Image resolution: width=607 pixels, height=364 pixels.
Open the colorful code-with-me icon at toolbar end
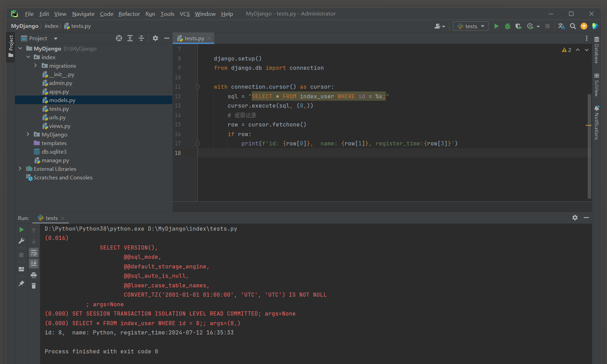(595, 26)
